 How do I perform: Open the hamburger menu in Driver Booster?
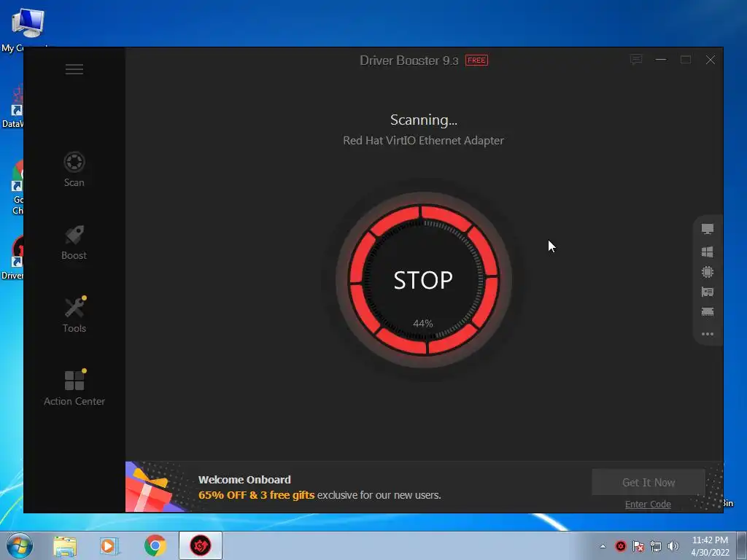click(74, 69)
